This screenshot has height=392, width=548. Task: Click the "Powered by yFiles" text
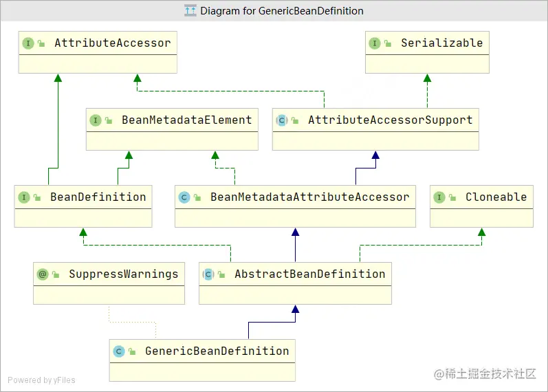click(41, 380)
